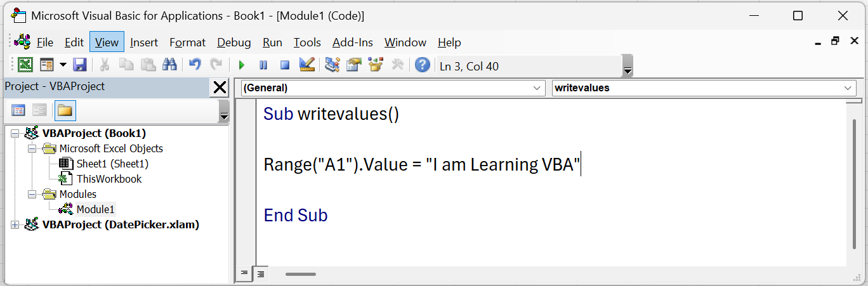Select Module1 in the project tree
Screen dimensions: 868x286
[x=96, y=209]
